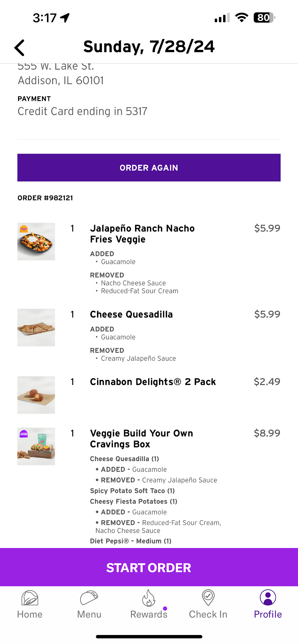Open the Jalapeño Ranch Nacho Fries thumbnail
This screenshot has height=644, width=298.
(x=36, y=241)
